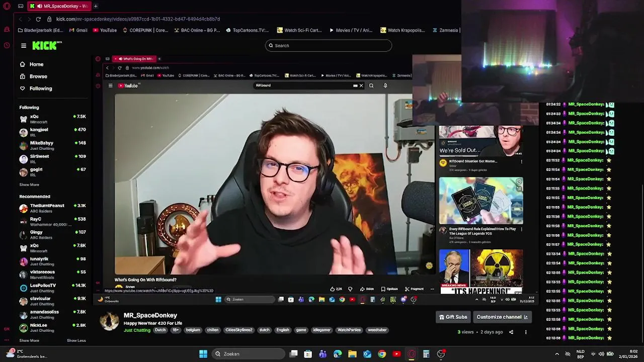Open the new tab plus button
Image resolution: width=644 pixels, height=362 pixels.
[x=96, y=6]
